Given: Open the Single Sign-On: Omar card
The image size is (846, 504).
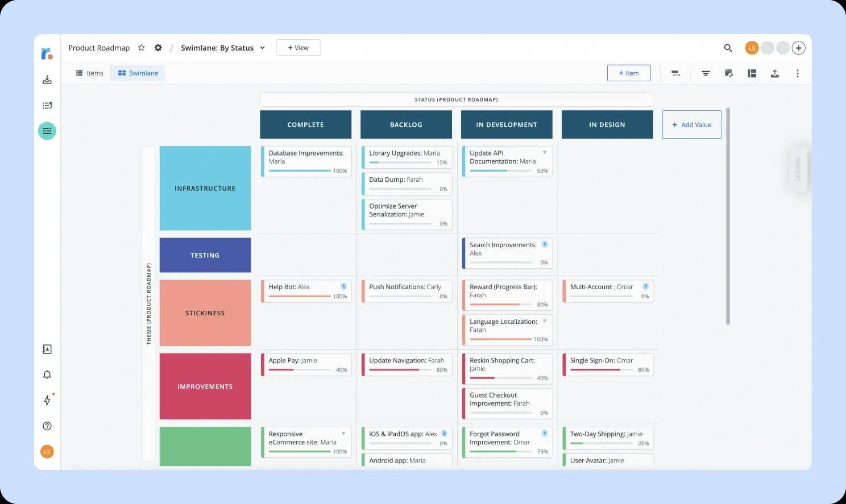Looking at the screenshot, I should (608, 365).
